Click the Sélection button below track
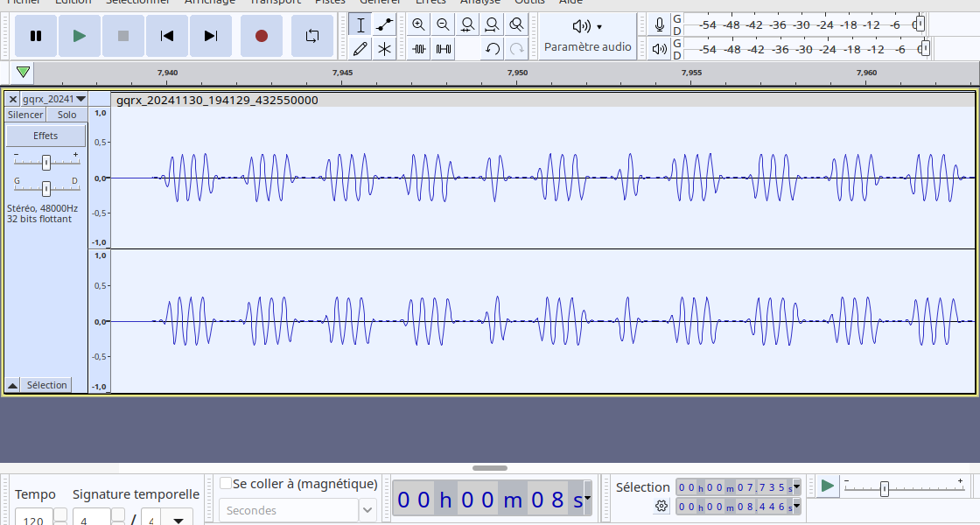 tap(46, 385)
